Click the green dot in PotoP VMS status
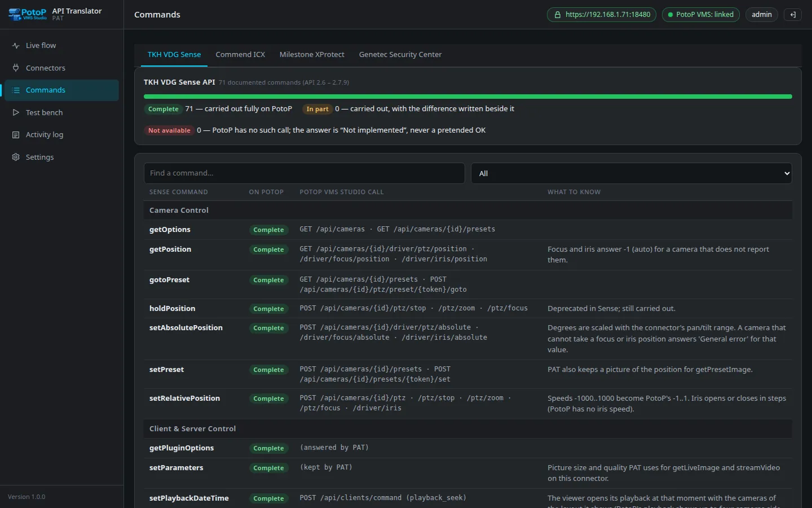The image size is (812, 508). (x=670, y=15)
